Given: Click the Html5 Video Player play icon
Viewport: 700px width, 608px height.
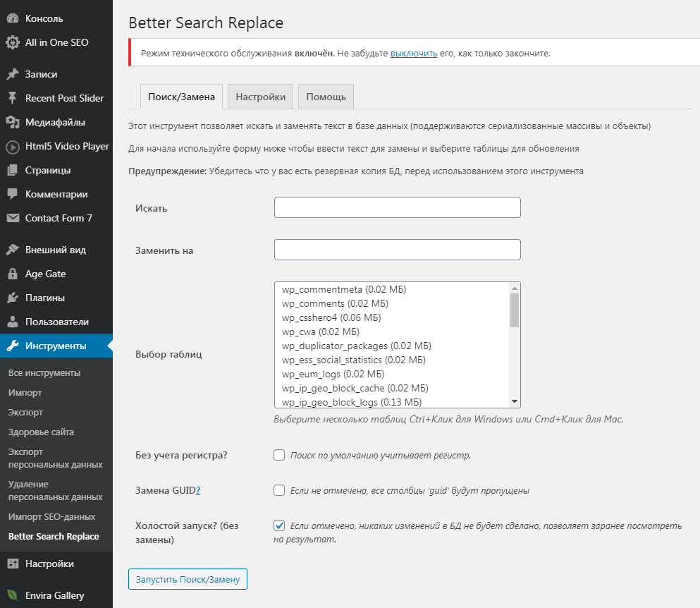Looking at the screenshot, I should tap(13, 147).
